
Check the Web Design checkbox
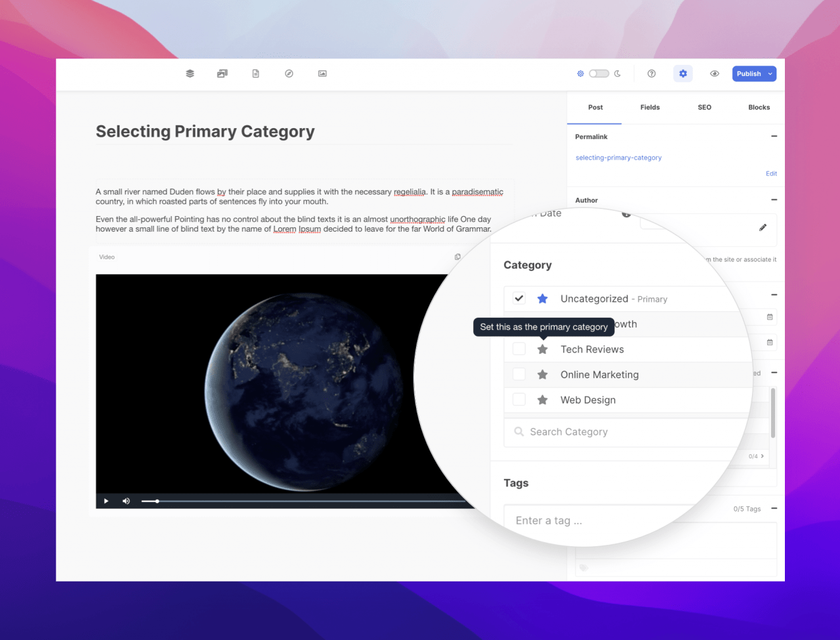point(519,399)
